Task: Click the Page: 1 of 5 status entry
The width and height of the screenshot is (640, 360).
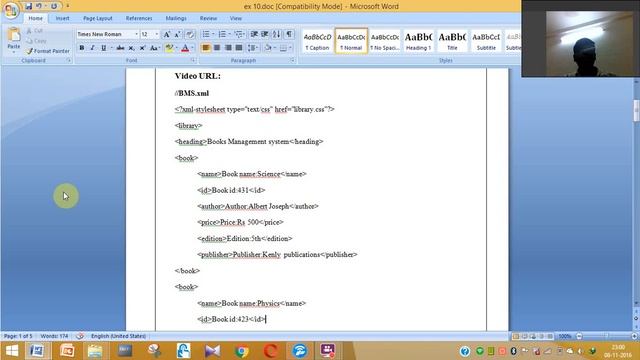Action: 18,336
